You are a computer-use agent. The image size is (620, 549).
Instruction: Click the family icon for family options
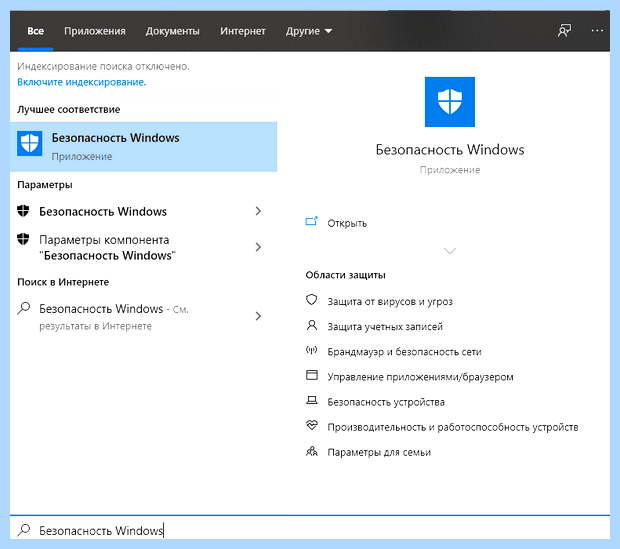[312, 451]
